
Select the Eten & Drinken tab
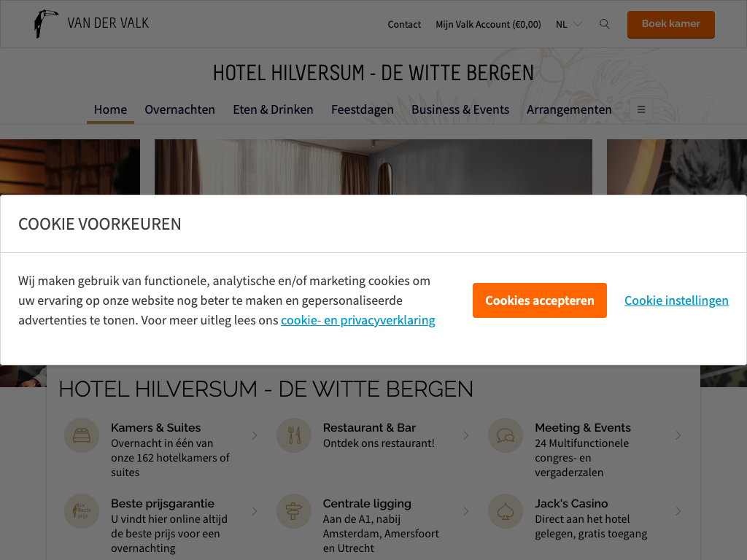[x=273, y=109]
